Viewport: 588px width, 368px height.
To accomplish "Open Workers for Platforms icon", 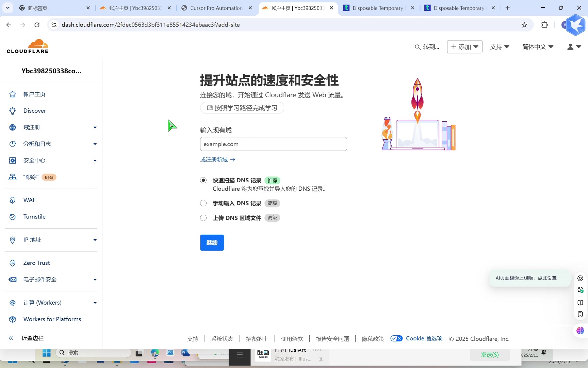I will click(13, 319).
